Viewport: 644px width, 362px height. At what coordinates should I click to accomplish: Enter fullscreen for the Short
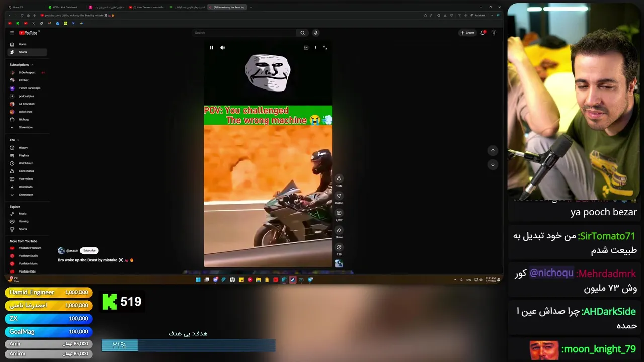point(325,48)
